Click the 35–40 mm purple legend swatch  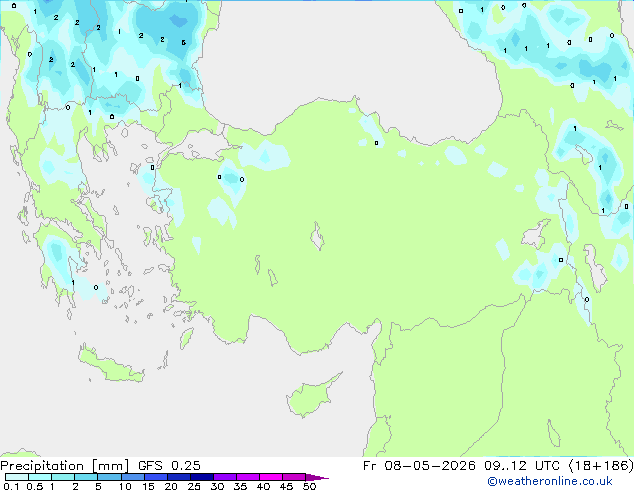point(247,477)
